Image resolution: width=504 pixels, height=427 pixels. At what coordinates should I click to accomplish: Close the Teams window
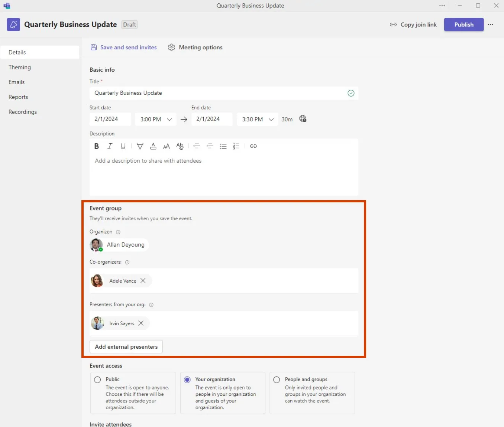496,6
